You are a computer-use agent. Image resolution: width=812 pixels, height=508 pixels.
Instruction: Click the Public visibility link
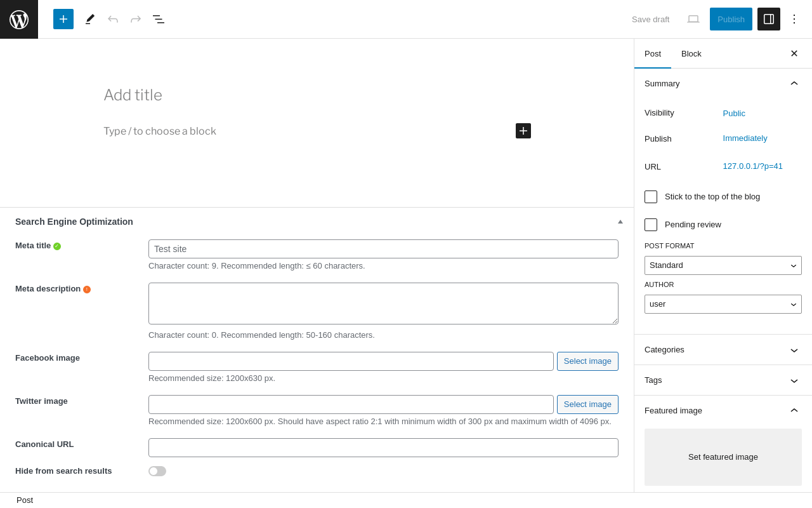click(x=734, y=114)
